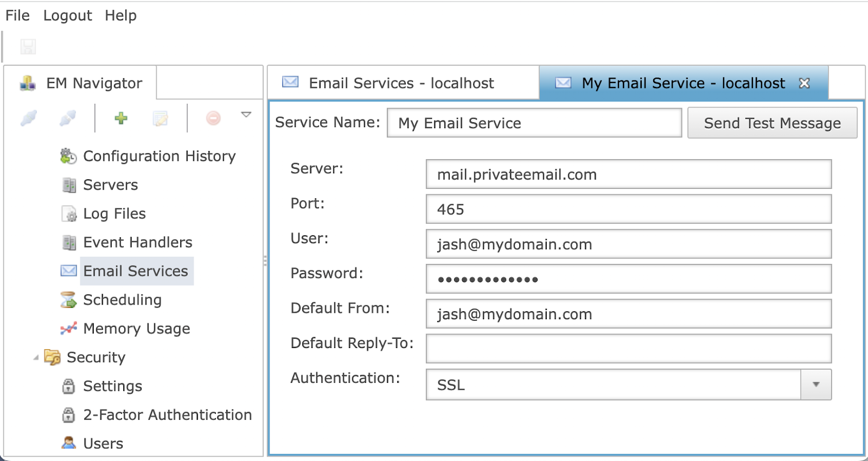
Task: Click the connect plug icon in navigator toolbar
Action: (x=29, y=117)
